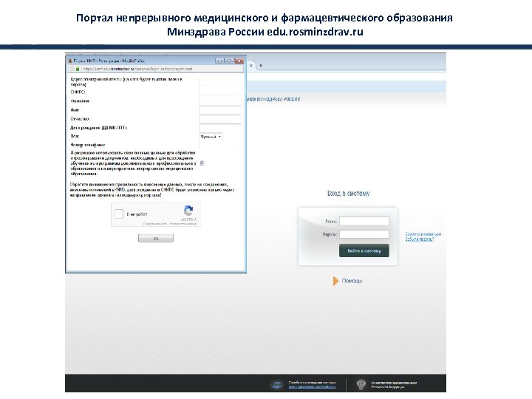Click the popup window URL address bar
This screenshot has height=399, width=532.
[156, 69]
